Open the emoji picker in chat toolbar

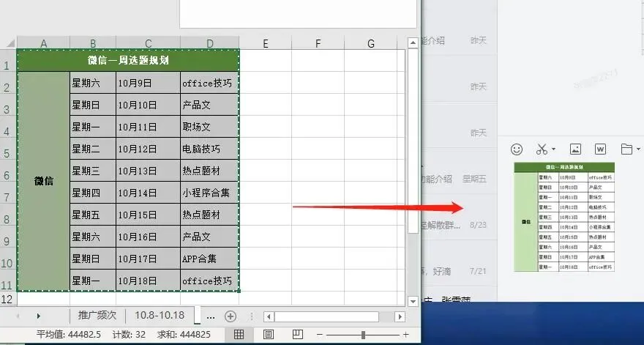tap(517, 149)
